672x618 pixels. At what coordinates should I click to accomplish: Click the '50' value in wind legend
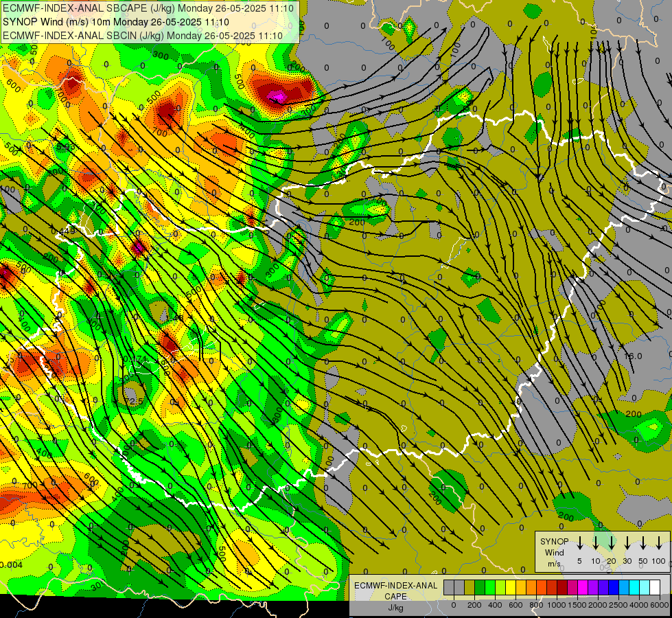643,561
